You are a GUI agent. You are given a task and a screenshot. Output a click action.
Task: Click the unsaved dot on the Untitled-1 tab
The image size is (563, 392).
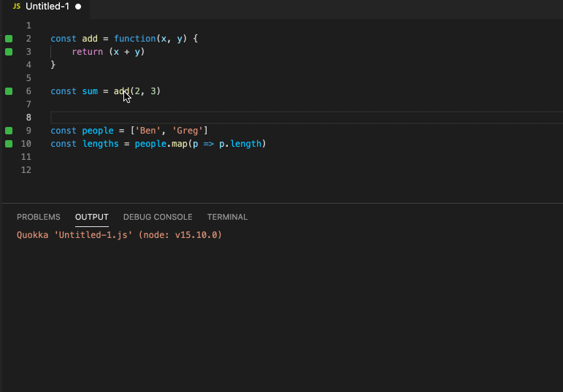click(78, 7)
